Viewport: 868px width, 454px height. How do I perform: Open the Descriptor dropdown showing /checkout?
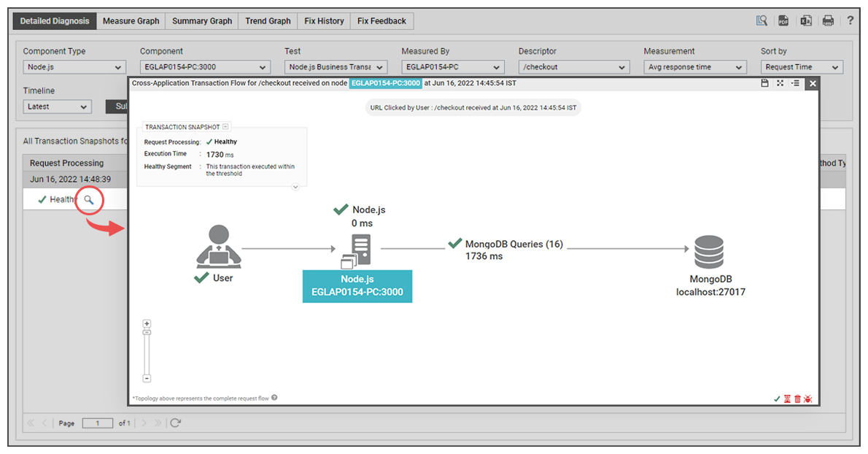pos(573,67)
